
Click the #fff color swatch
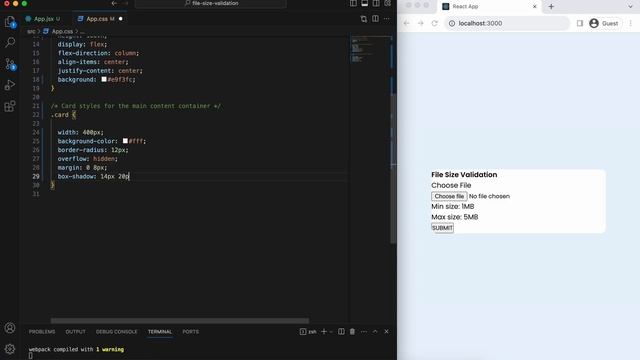coord(125,141)
